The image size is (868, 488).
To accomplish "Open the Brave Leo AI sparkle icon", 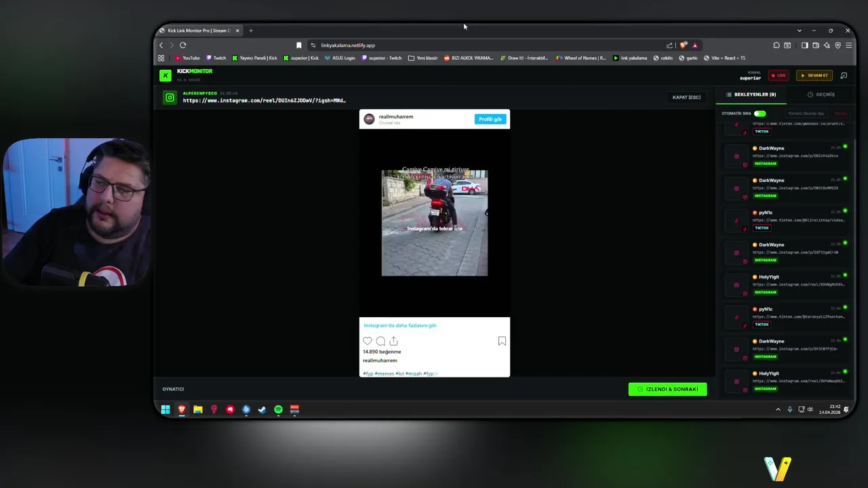I will coord(827,45).
